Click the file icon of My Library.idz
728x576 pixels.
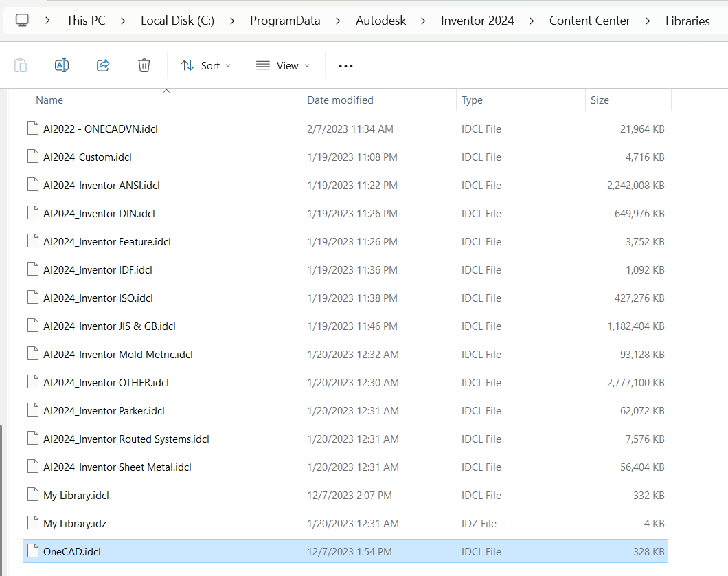click(32, 523)
